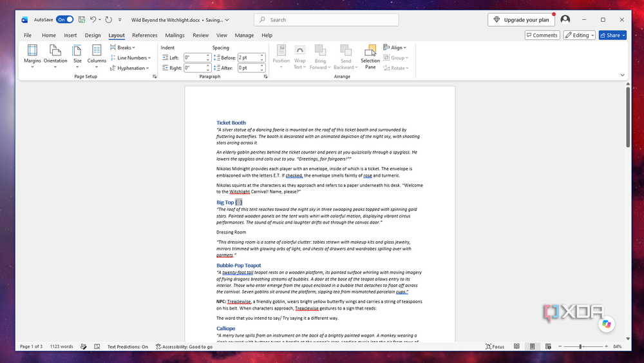
Task: Open the document name dropdown arrow
Action: point(227,20)
